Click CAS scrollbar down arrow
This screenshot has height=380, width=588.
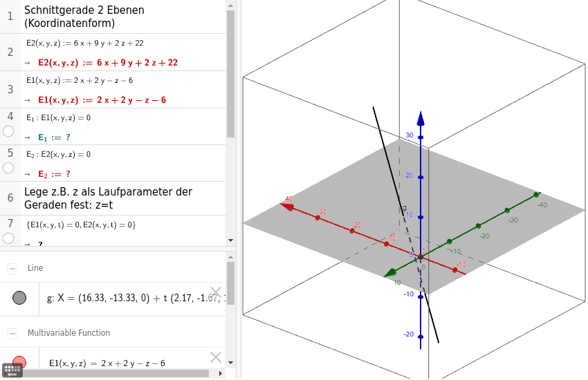[x=230, y=240]
